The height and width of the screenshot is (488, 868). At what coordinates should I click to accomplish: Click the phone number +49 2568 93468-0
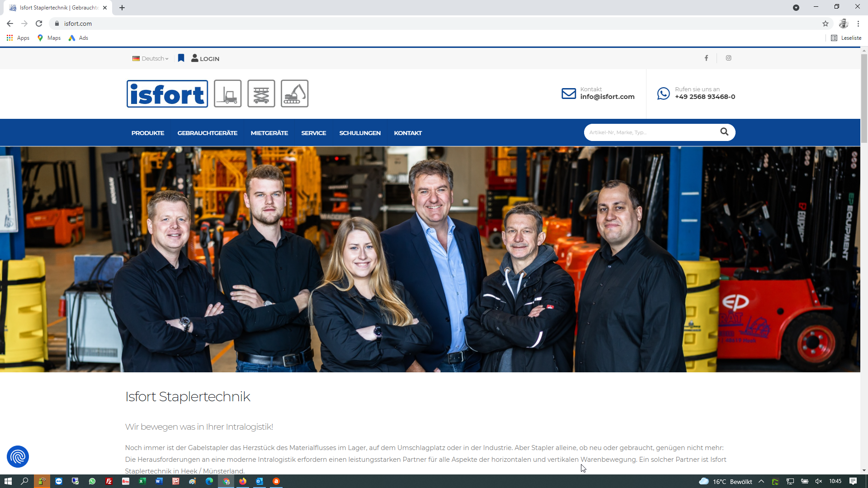[705, 97]
